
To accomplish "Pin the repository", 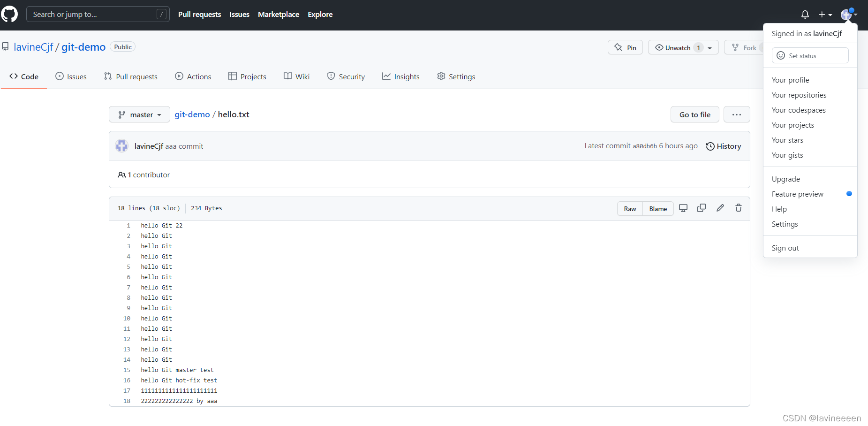I will pos(625,47).
